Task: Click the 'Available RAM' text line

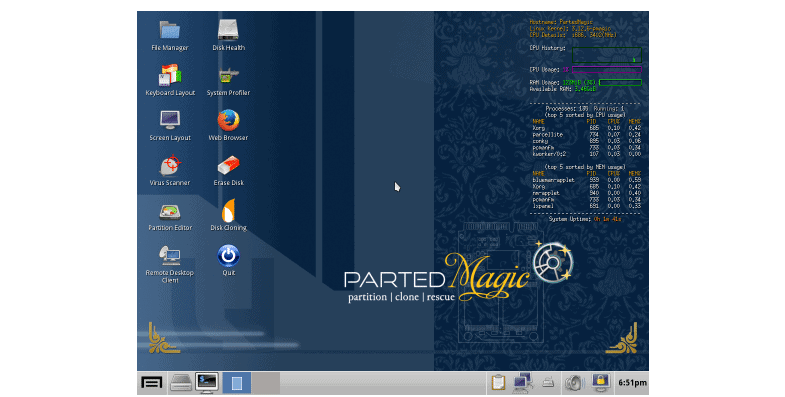Action: (563, 89)
